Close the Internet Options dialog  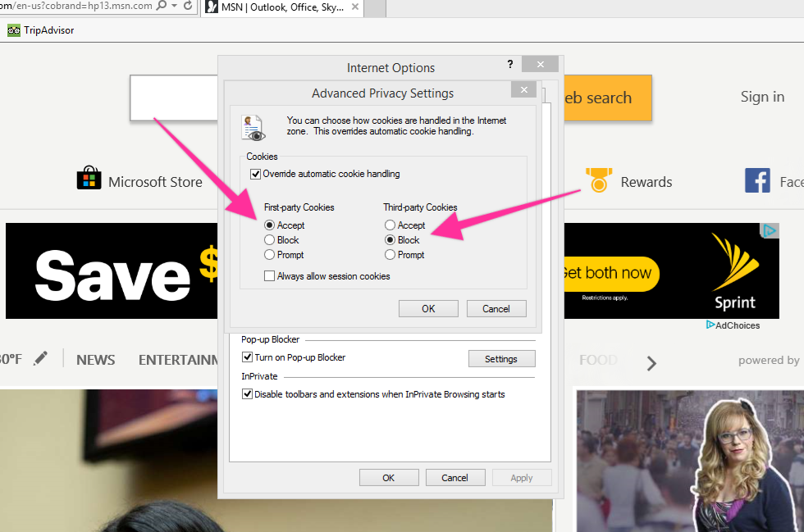coord(540,64)
